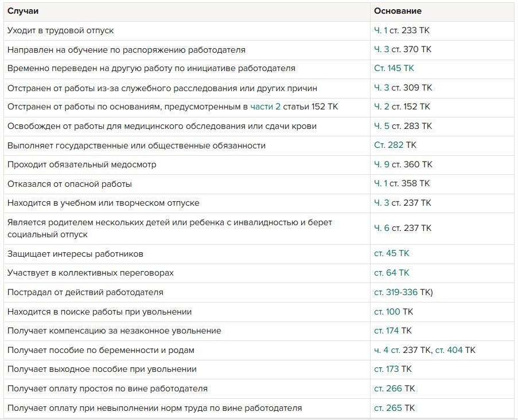Click the 'ст. 404' link in maternity benefit row
The width and height of the screenshot is (518, 420).
[x=449, y=350]
